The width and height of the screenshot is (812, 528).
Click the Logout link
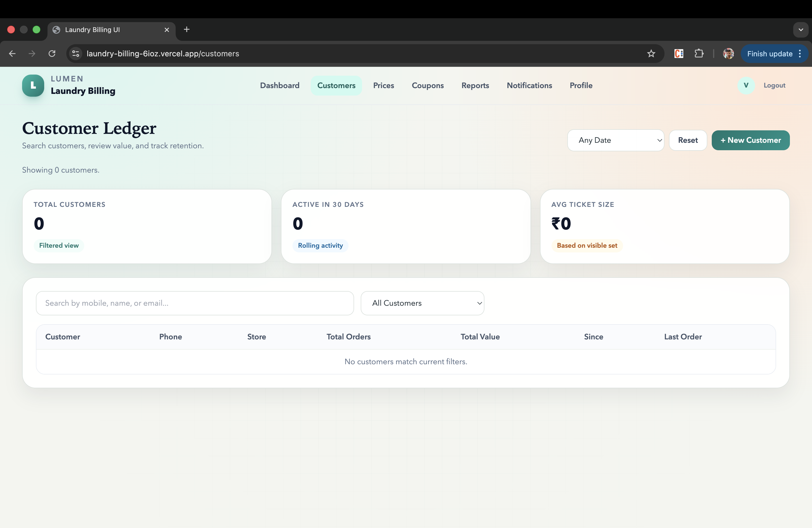pos(774,86)
